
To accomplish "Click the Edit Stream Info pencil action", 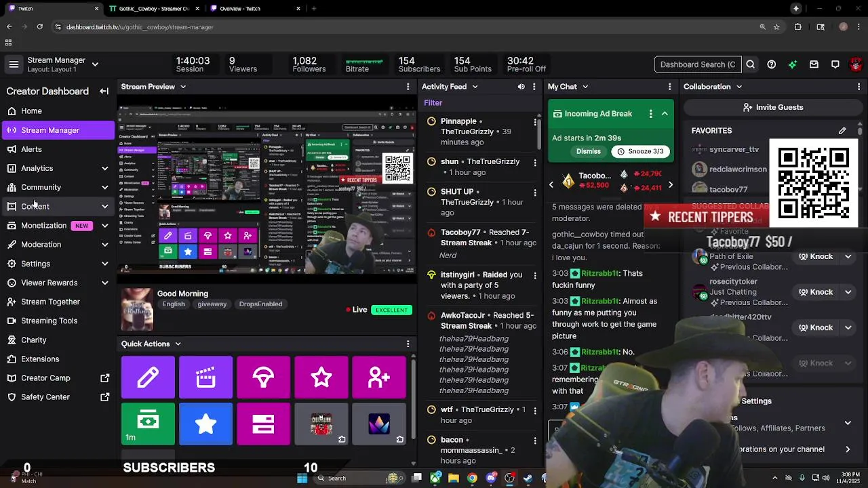I will pyautogui.click(x=148, y=377).
